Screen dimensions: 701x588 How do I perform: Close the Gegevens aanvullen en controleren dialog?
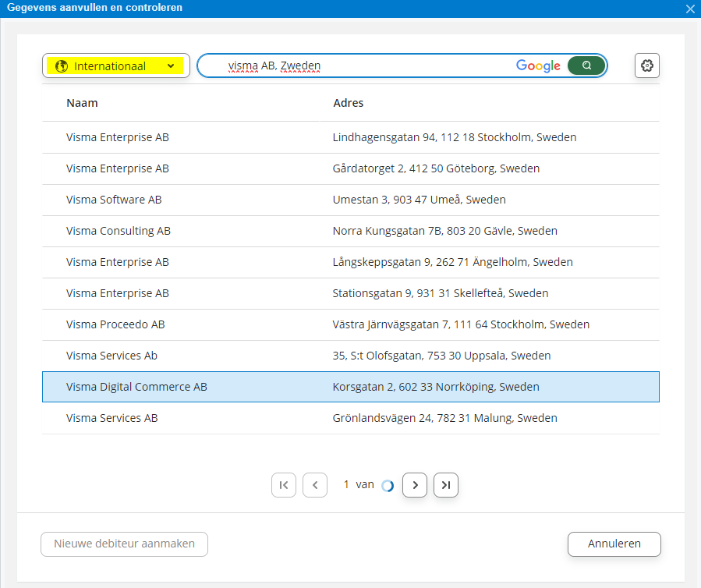click(x=690, y=9)
